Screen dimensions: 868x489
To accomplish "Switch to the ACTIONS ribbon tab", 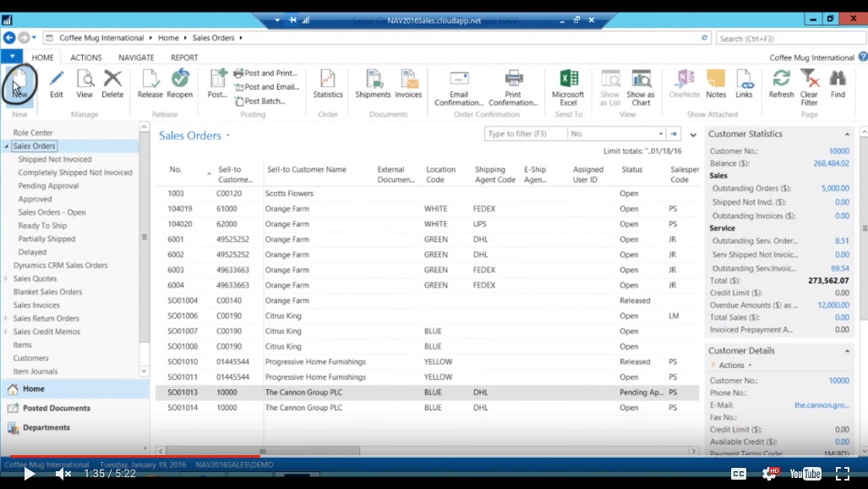I will pyautogui.click(x=84, y=57).
